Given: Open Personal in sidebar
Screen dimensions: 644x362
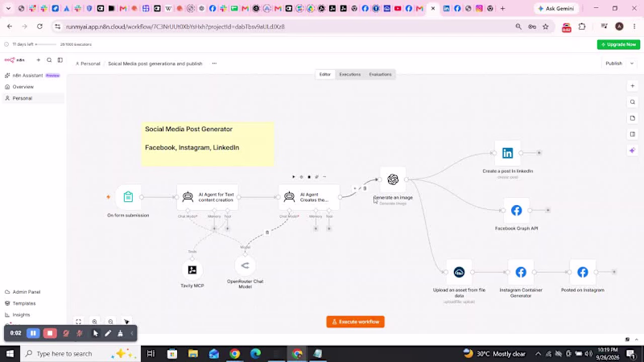Looking at the screenshot, I should tap(33, 98).
